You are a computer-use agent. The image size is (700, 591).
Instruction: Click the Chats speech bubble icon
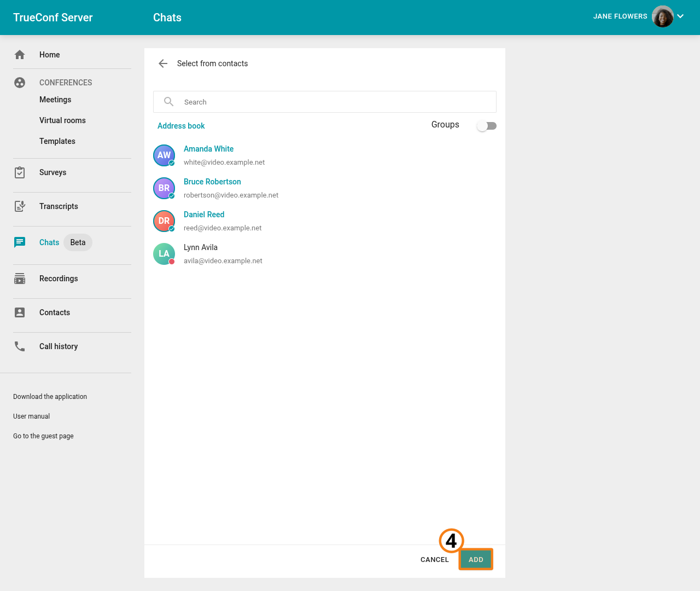click(x=20, y=242)
